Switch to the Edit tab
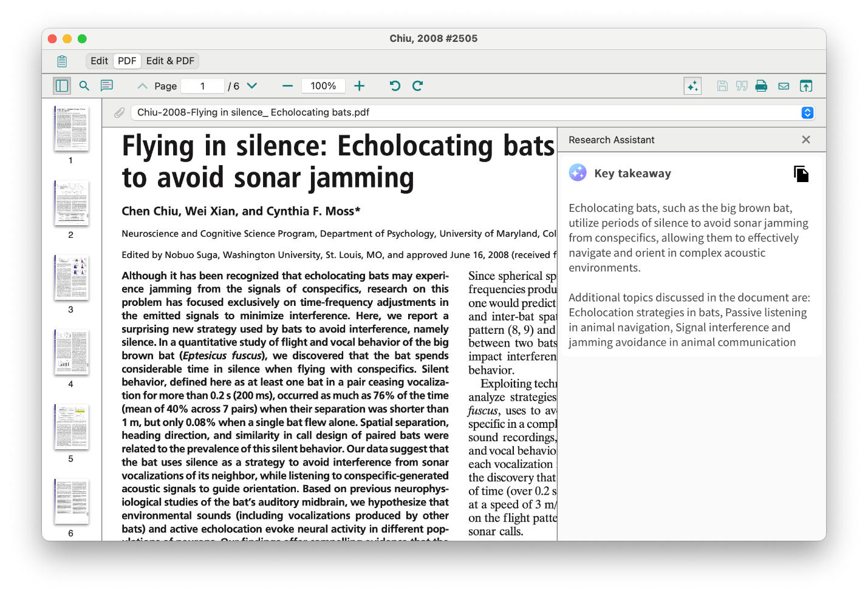Viewport: 868px width, 596px height. pyautogui.click(x=99, y=61)
